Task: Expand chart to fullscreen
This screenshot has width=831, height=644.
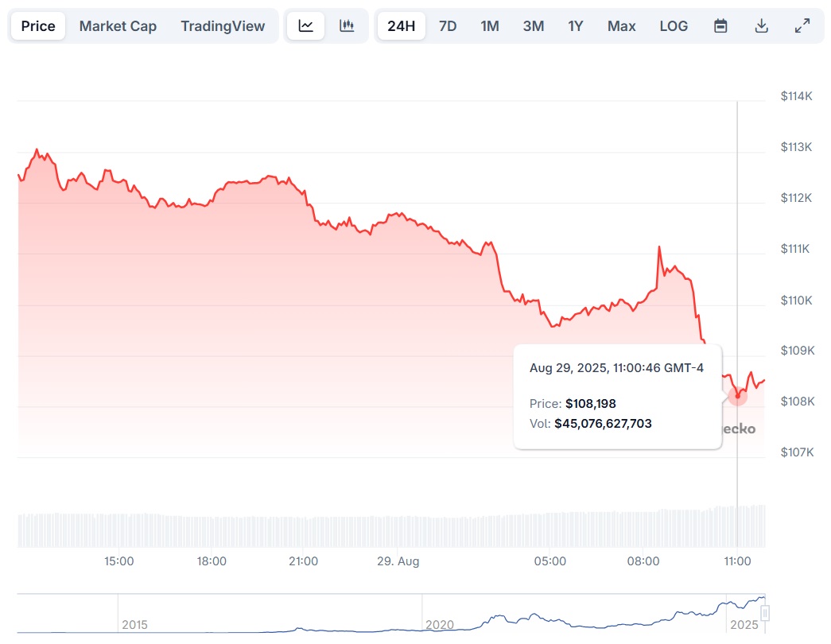Action: click(x=802, y=26)
